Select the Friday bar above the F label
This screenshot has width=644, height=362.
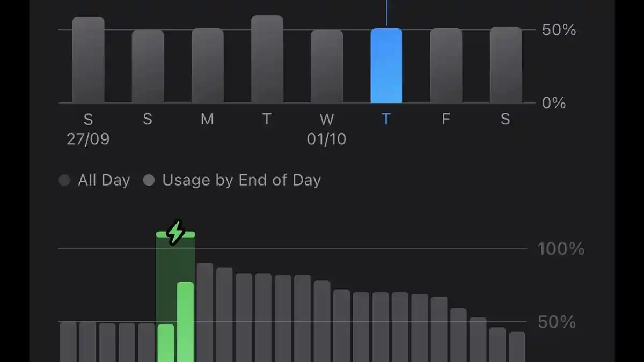(x=445, y=65)
